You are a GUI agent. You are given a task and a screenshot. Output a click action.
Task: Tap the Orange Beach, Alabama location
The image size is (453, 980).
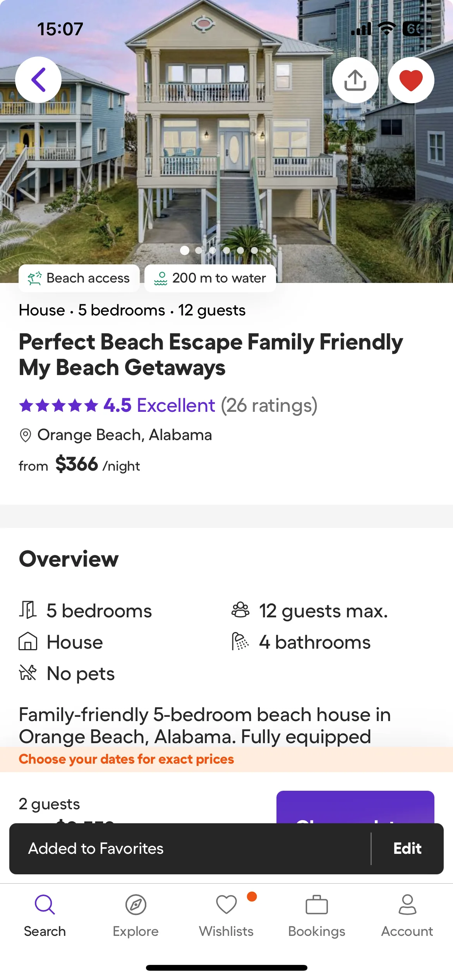(125, 435)
